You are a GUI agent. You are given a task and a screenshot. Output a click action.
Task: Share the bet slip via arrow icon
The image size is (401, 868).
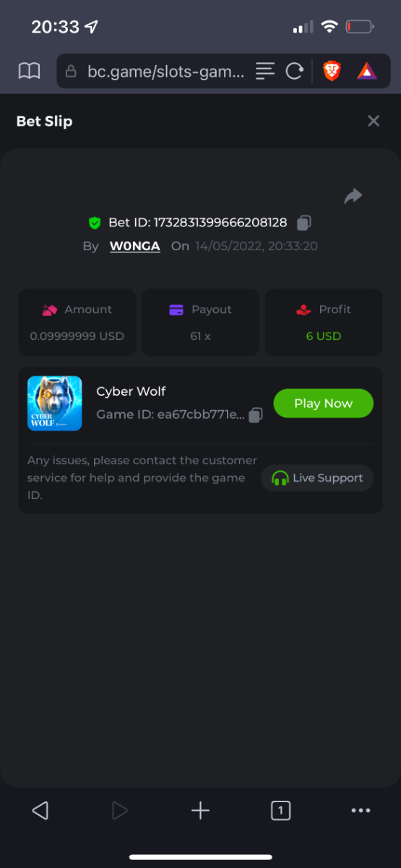353,196
